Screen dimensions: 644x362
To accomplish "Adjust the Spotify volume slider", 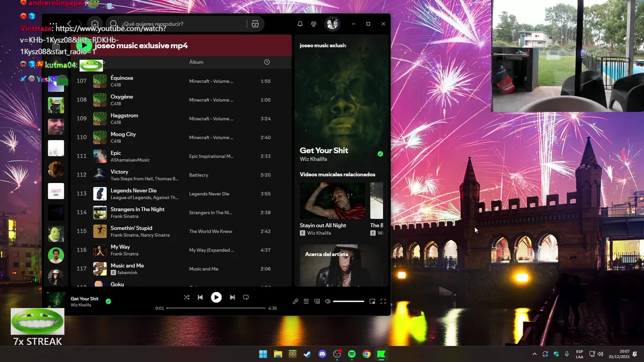I will (349, 301).
